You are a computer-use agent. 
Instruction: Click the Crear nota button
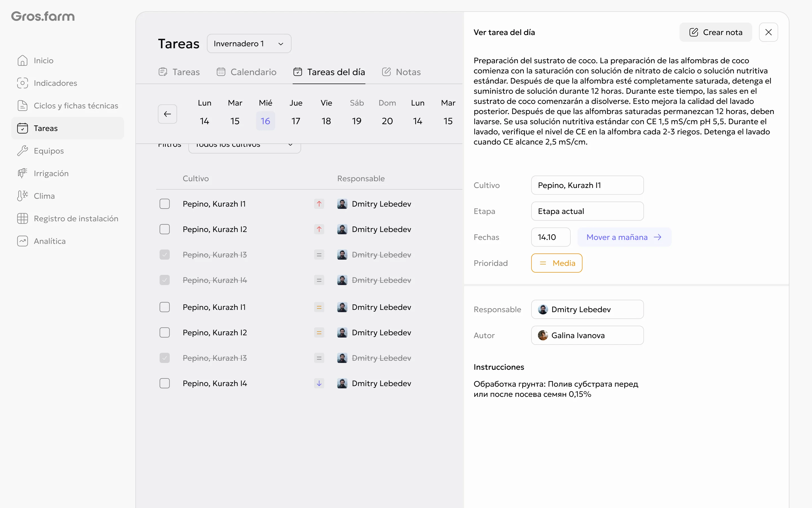pos(715,32)
